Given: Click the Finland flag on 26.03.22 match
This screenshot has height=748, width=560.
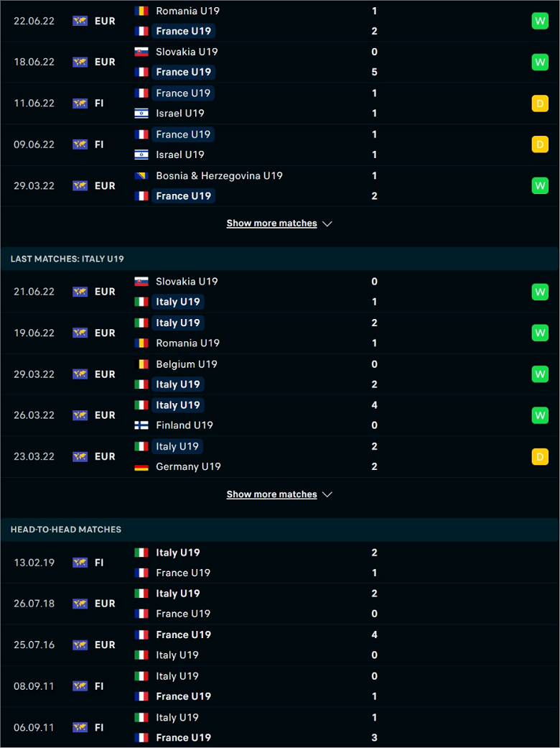Looking at the screenshot, I should [141, 425].
